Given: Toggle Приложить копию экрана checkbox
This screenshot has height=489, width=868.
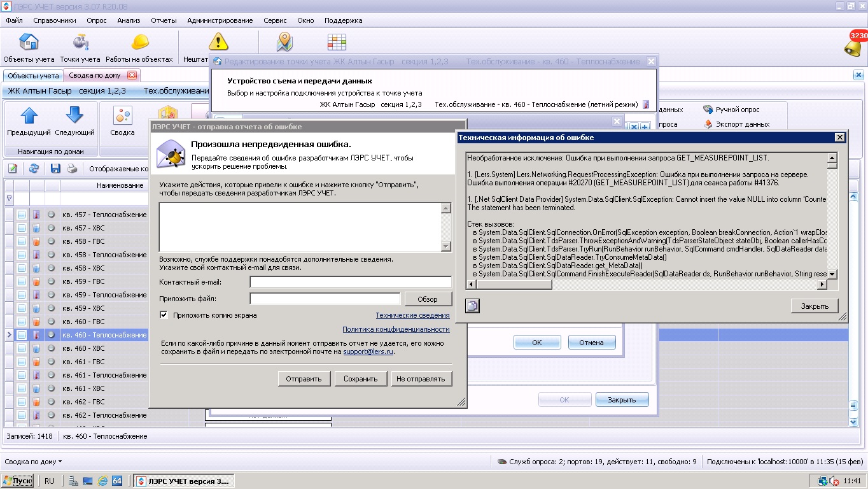Looking at the screenshot, I should pyautogui.click(x=164, y=315).
